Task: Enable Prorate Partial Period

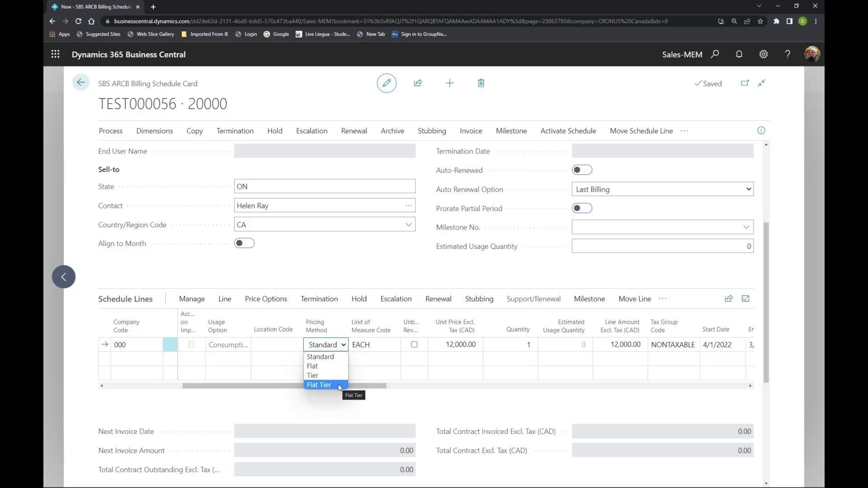Action: coord(581,208)
